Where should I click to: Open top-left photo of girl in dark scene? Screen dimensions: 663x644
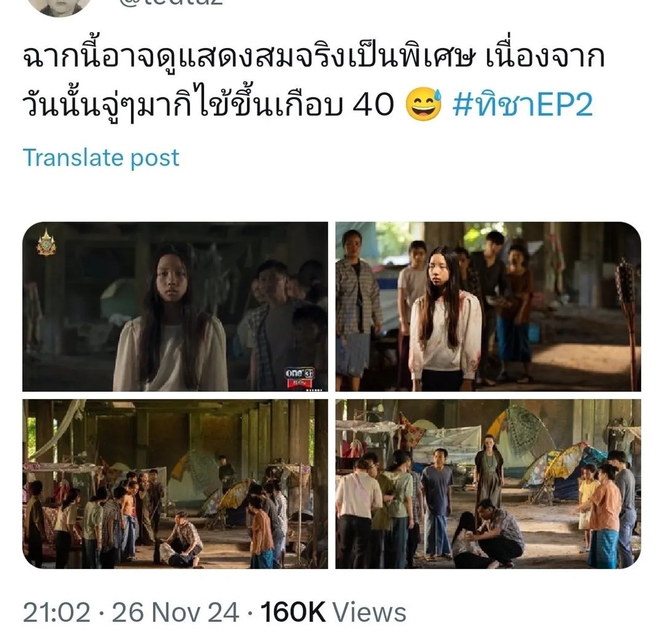tap(175, 306)
